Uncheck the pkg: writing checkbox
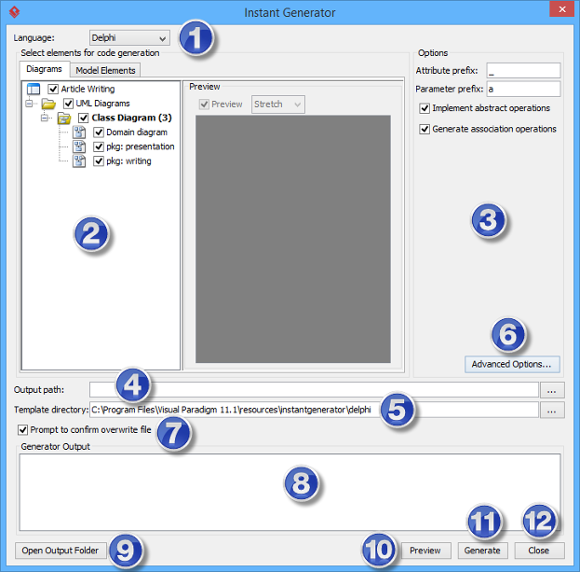The width and height of the screenshot is (580, 572). (98, 161)
